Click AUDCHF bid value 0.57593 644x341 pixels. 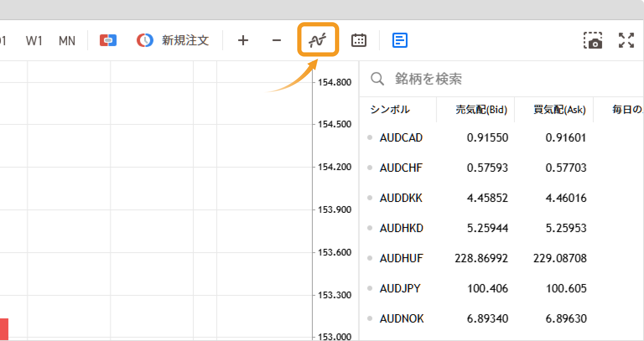488,168
